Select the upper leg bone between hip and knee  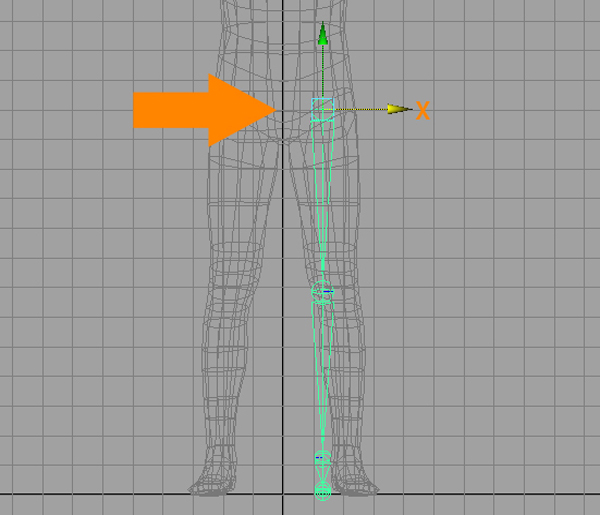323,199
